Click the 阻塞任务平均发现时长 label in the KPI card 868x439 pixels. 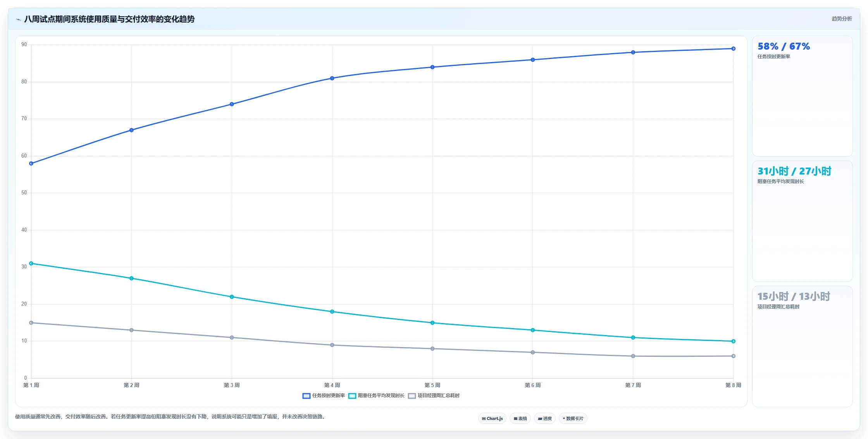coord(781,181)
